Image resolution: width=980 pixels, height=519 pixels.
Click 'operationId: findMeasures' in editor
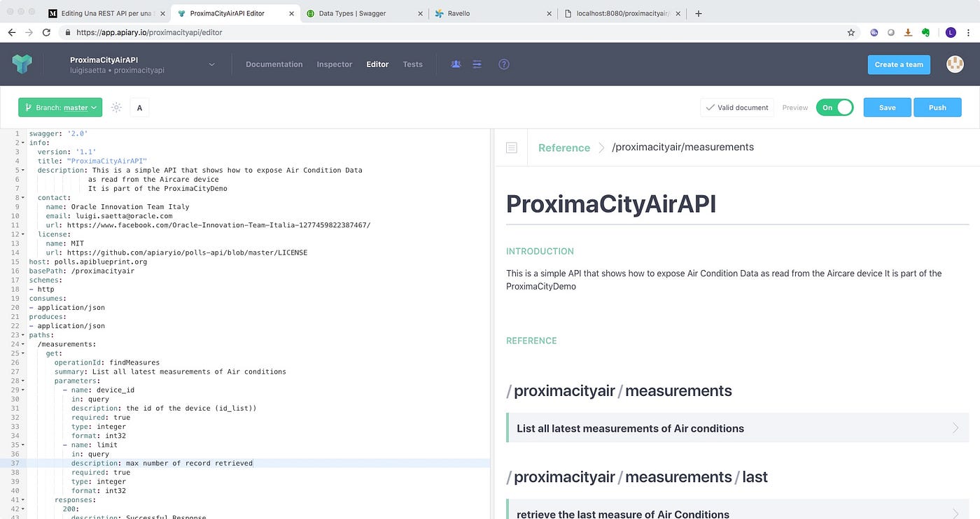click(x=107, y=362)
